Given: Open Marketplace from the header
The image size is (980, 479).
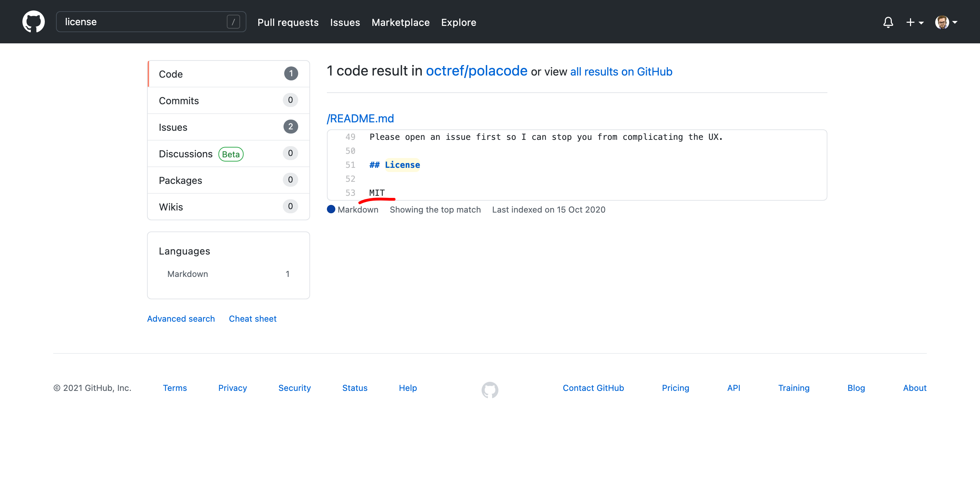Looking at the screenshot, I should click(x=400, y=22).
